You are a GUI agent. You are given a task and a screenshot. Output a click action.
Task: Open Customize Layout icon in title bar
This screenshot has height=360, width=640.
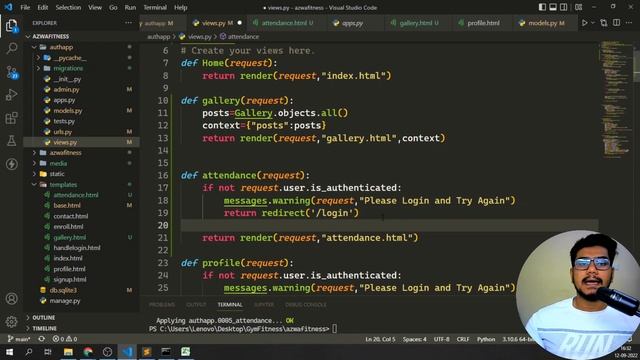[x=578, y=7]
